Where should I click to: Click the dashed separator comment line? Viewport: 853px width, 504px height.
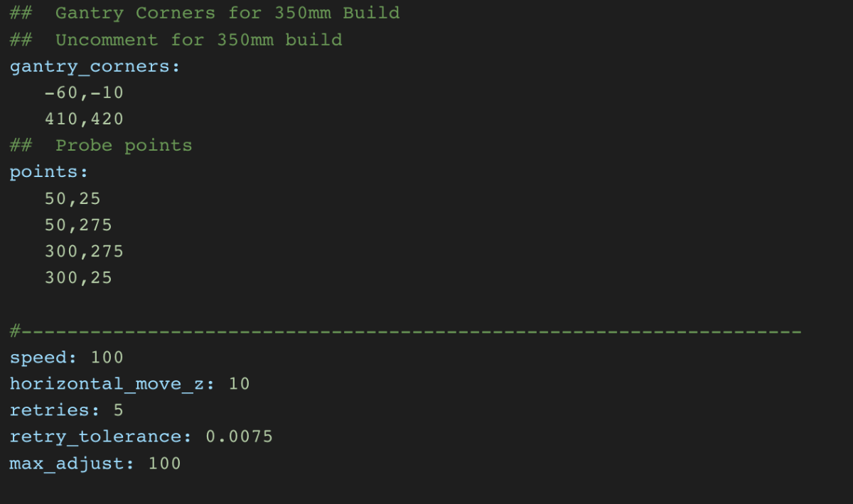point(406,331)
